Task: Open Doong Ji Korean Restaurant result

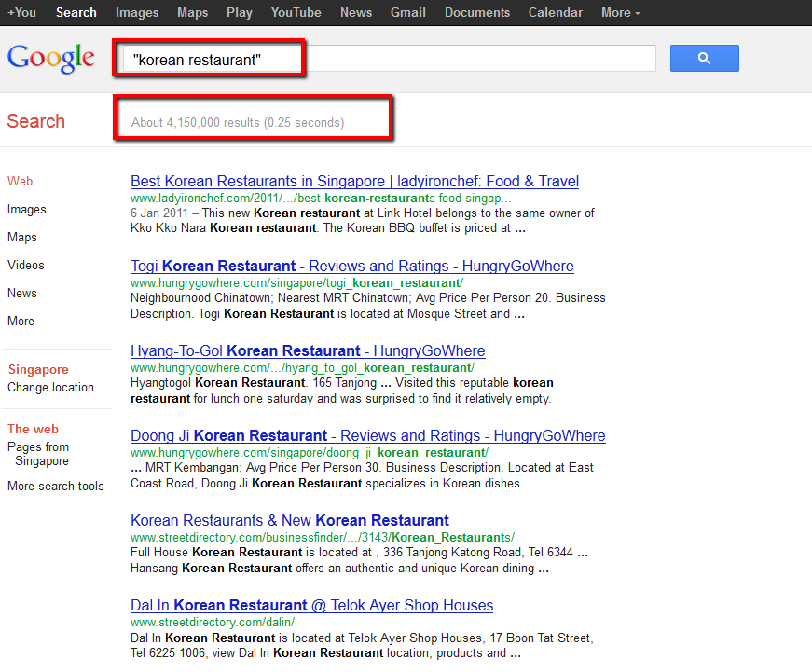Action: (367, 436)
